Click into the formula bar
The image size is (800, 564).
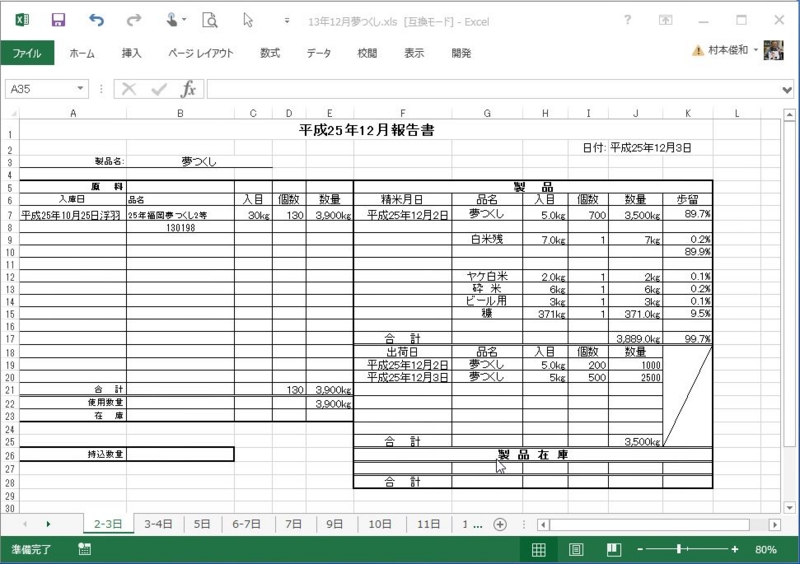493,89
